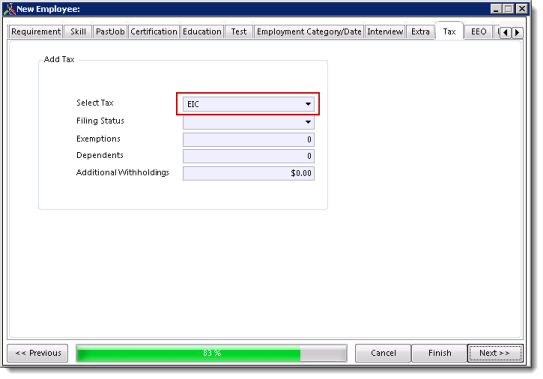Switch to the Requirement tab
The height and width of the screenshot is (379, 543).
tap(36, 32)
